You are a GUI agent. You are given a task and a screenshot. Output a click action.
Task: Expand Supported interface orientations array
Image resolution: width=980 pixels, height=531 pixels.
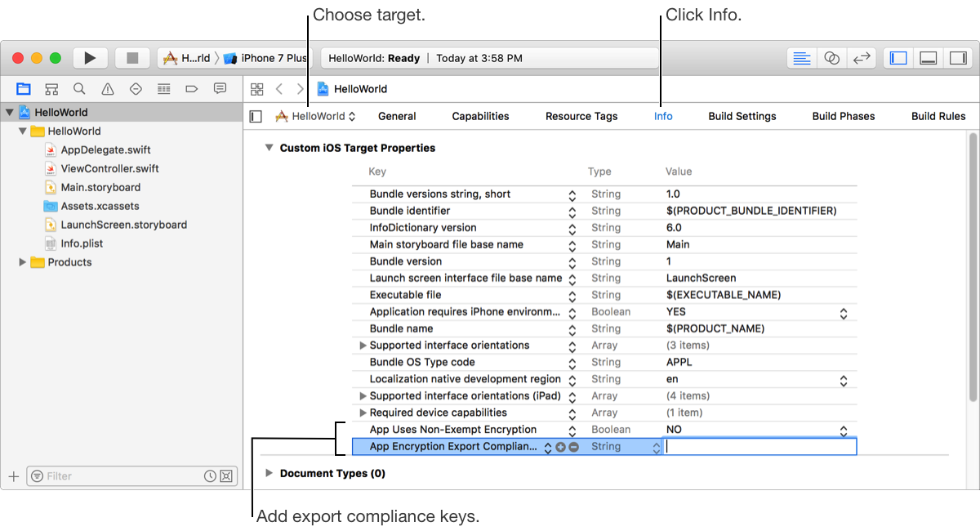pos(363,346)
